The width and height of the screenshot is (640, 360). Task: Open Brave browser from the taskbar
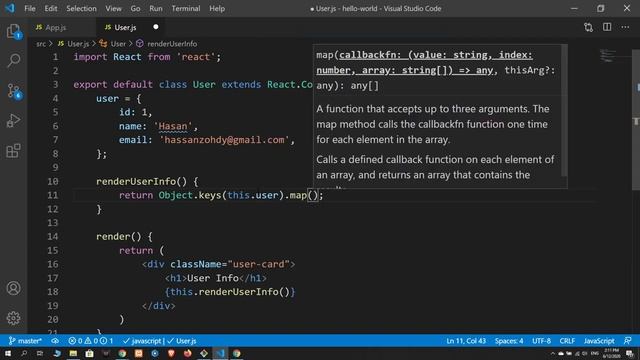[x=171, y=353]
